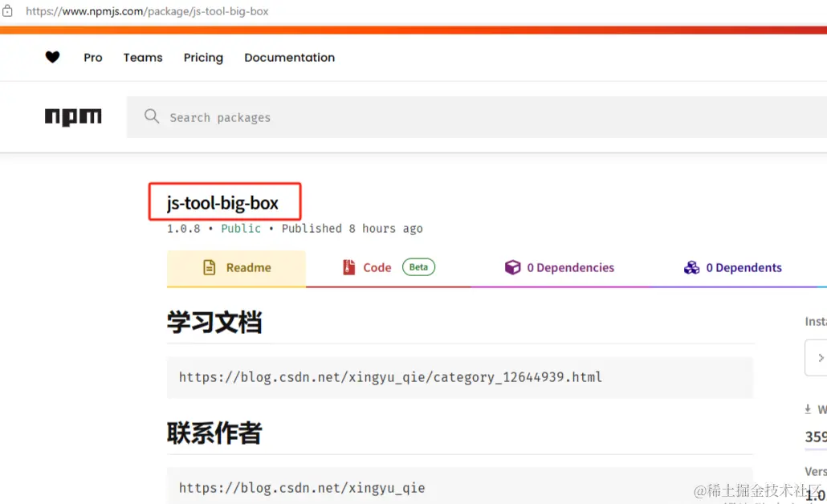
Task: Click the lock icon in the address bar
Action: click(7, 10)
